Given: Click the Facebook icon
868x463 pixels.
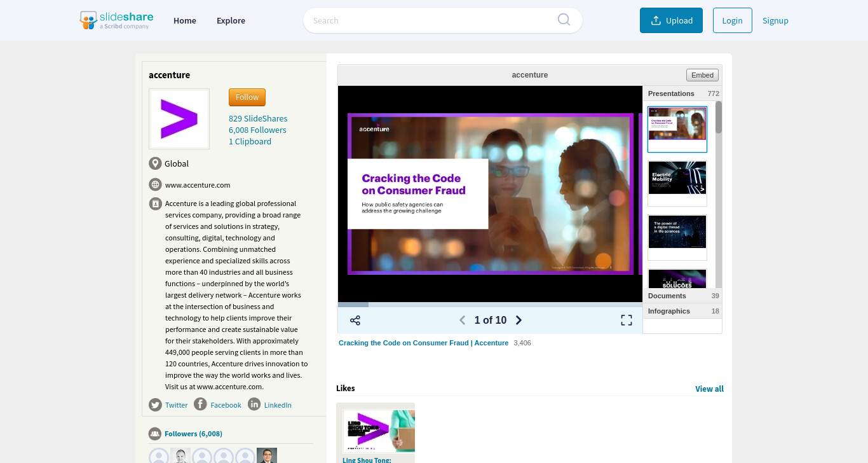Looking at the screenshot, I should [x=200, y=404].
